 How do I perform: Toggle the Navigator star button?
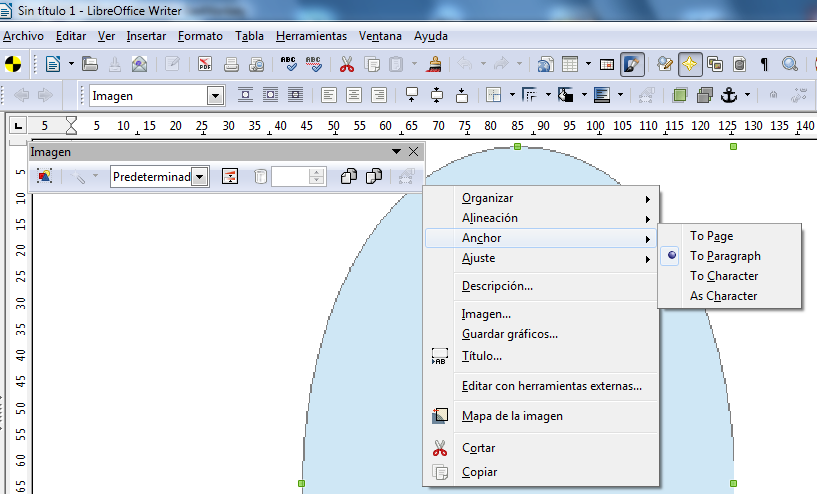[689, 65]
